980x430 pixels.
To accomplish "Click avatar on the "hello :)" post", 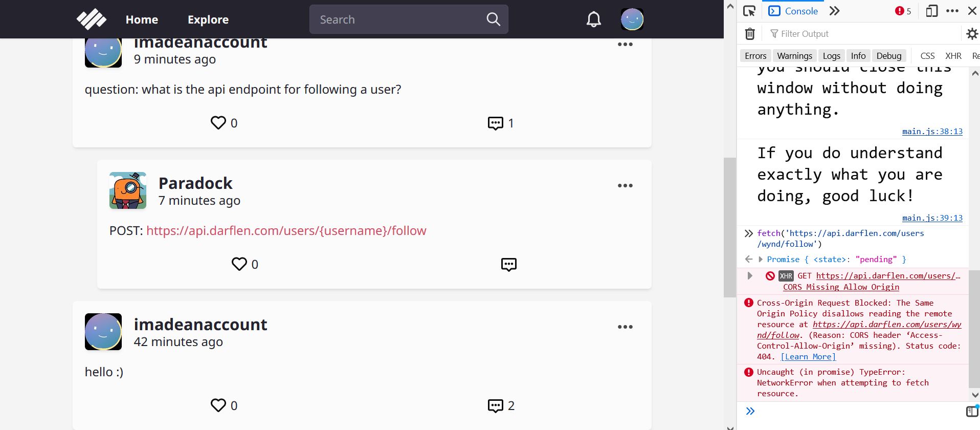I will coord(103,332).
